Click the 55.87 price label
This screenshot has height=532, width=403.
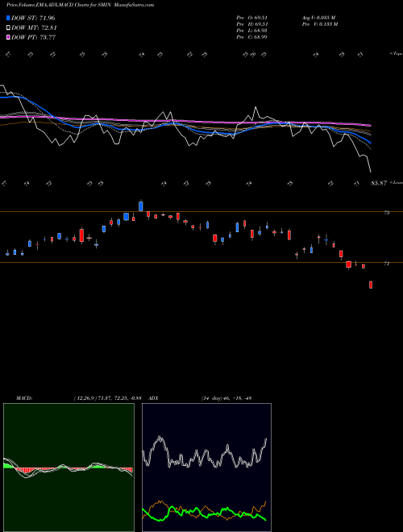pyautogui.click(x=379, y=183)
